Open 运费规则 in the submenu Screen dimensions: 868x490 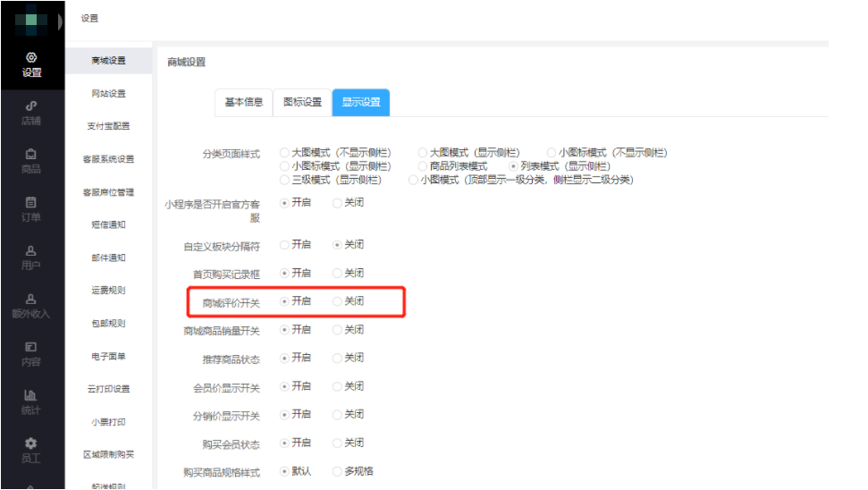[108, 290]
